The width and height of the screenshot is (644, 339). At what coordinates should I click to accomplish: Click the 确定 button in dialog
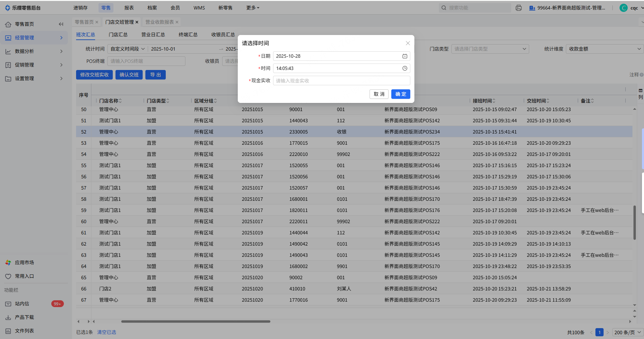(x=400, y=94)
